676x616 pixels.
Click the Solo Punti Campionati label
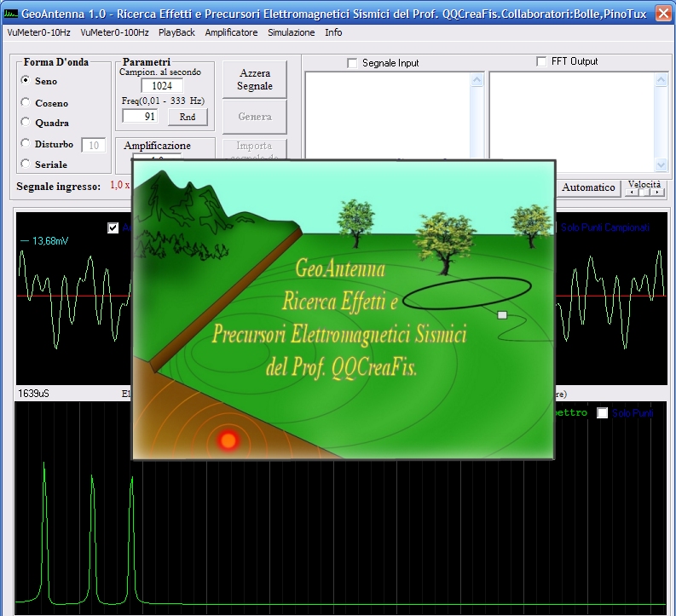pos(605,227)
